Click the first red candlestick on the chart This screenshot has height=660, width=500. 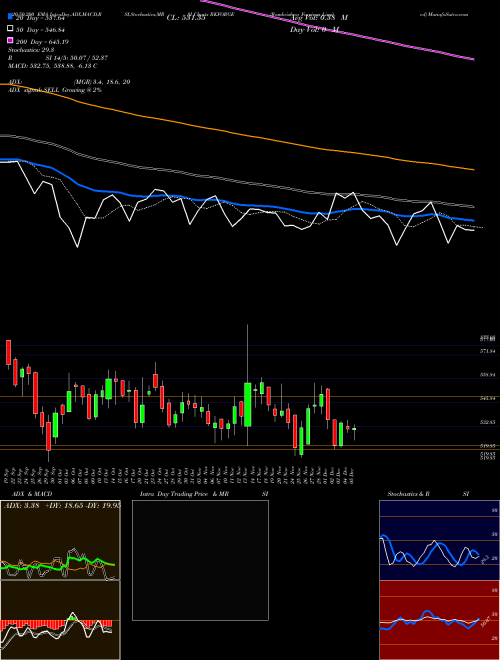coord(8,353)
